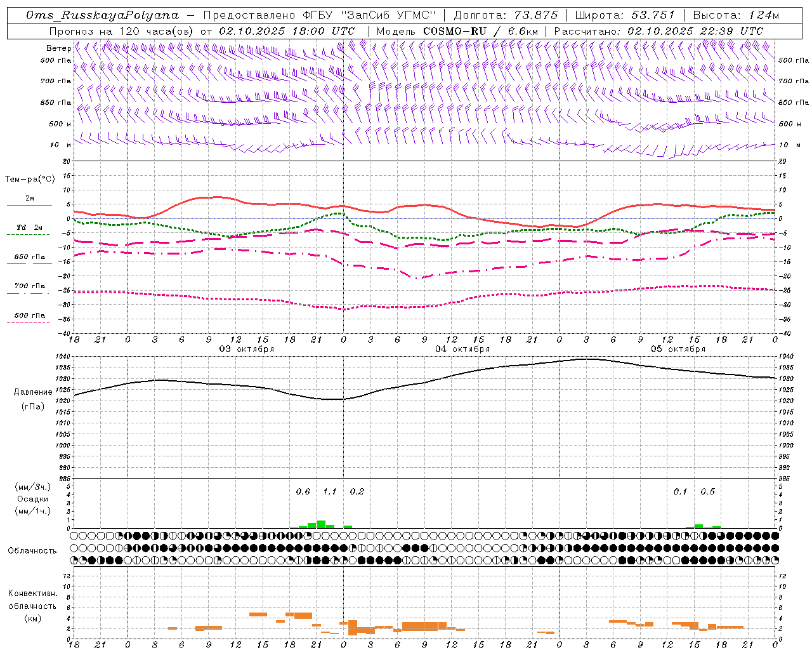Screen dimensions: 812x650
Task: Click the green precipitation bar under 0.5
Action: click(698, 526)
